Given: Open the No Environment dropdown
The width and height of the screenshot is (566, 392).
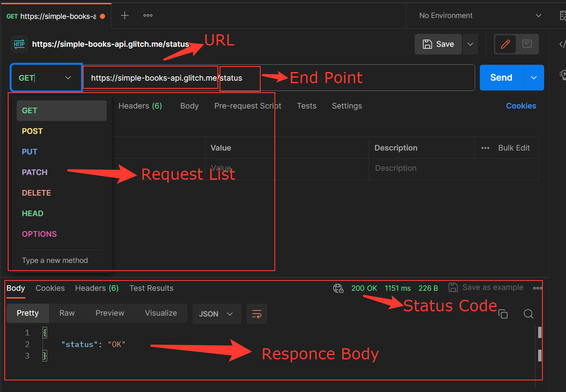Looking at the screenshot, I should pyautogui.click(x=480, y=16).
